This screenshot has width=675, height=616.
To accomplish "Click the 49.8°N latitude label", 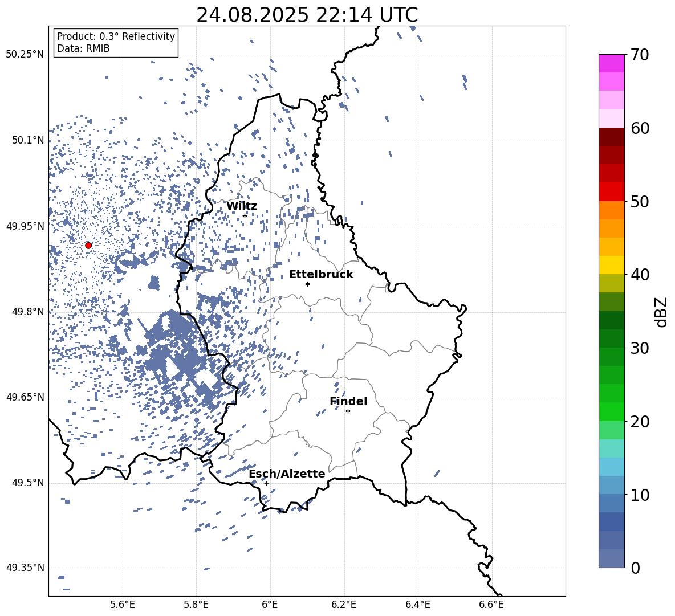I will tap(29, 312).
